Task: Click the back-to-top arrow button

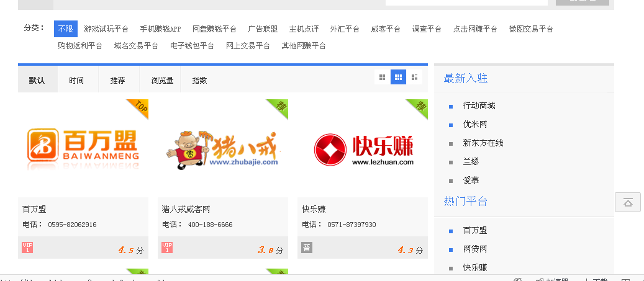Action: click(628, 202)
